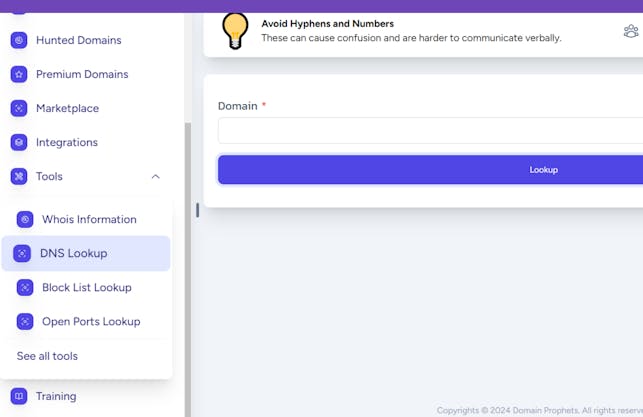Viewport: 643px width, 417px height.
Task: Open the See all tools link
Action: pos(47,356)
